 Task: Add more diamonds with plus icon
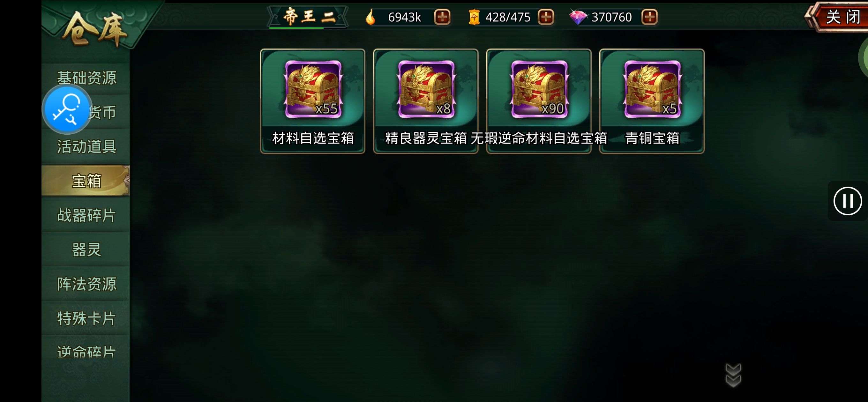649,17
